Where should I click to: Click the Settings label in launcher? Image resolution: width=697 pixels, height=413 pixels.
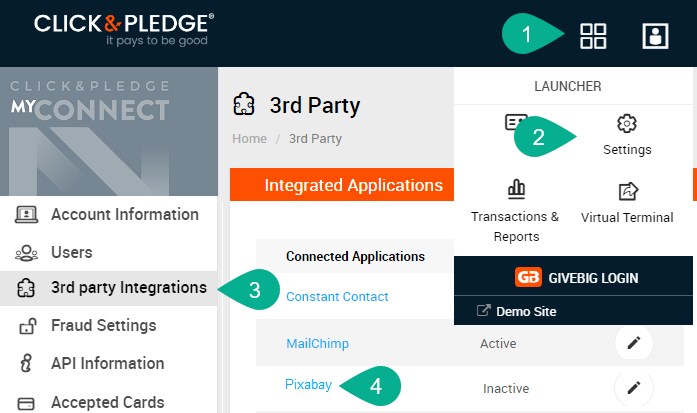coord(627,150)
